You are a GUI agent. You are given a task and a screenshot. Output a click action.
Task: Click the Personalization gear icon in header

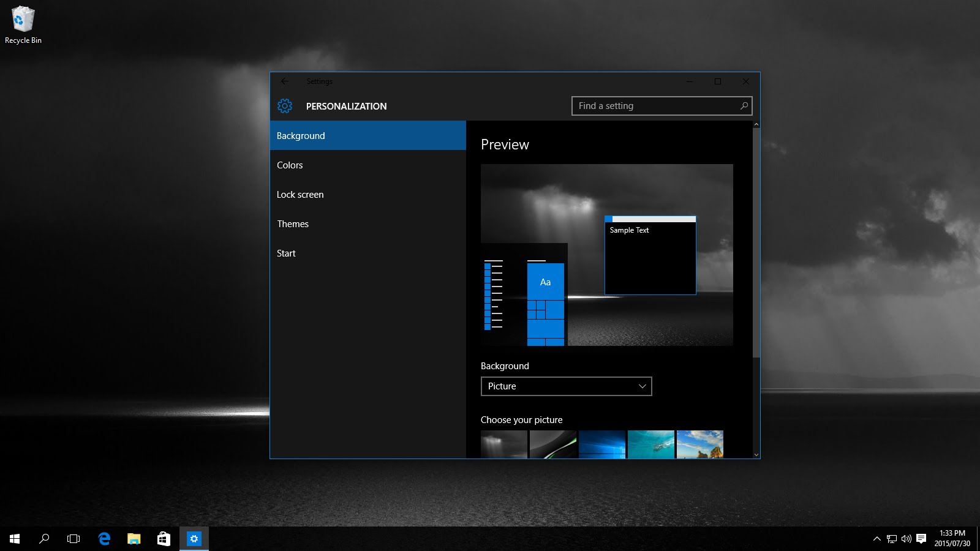285,105
